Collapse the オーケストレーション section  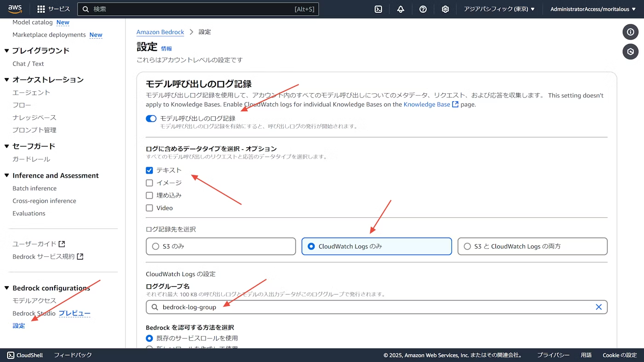point(7,80)
